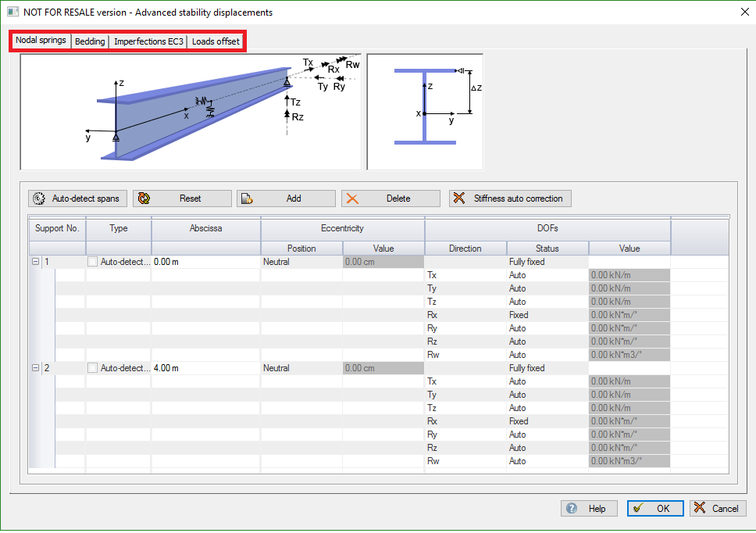Collapse support 2 tree row
Image resolution: width=756 pixels, height=533 pixels.
pos(35,368)
